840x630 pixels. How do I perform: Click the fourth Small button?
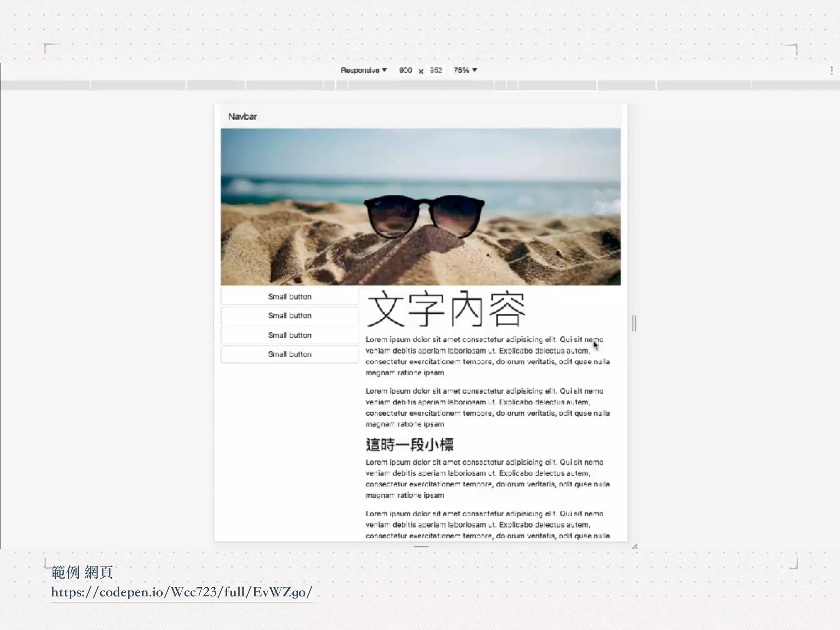[290, 354]
